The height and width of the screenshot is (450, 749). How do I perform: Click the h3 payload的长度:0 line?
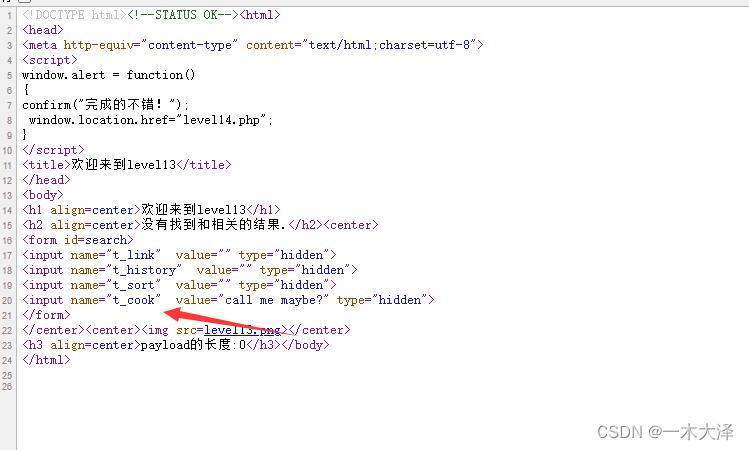coord(176,345)
